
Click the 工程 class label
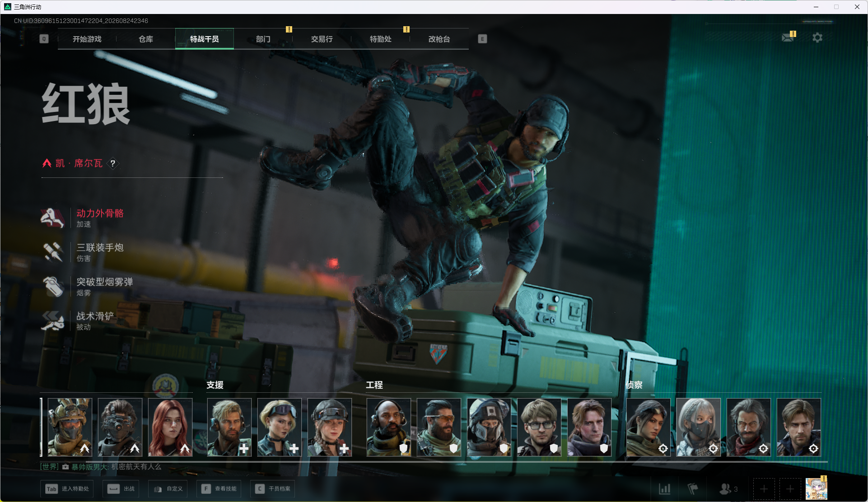[374, 385]
